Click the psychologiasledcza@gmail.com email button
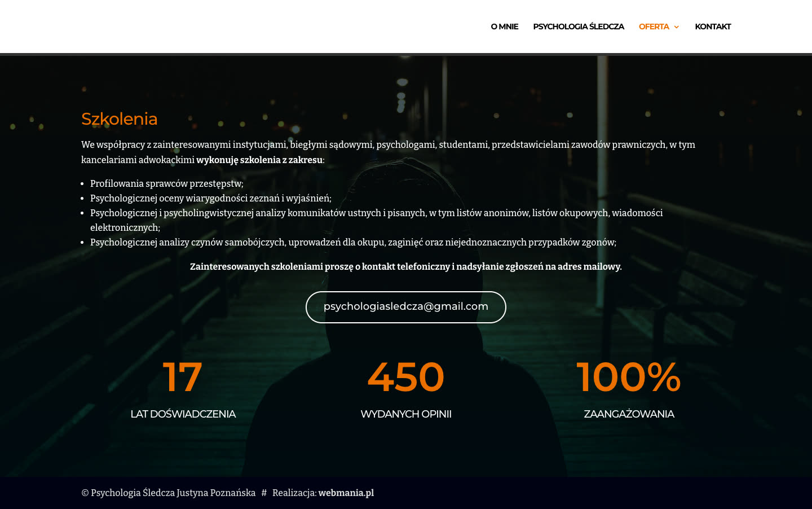The image size is (812, 509). click(406, 307)
